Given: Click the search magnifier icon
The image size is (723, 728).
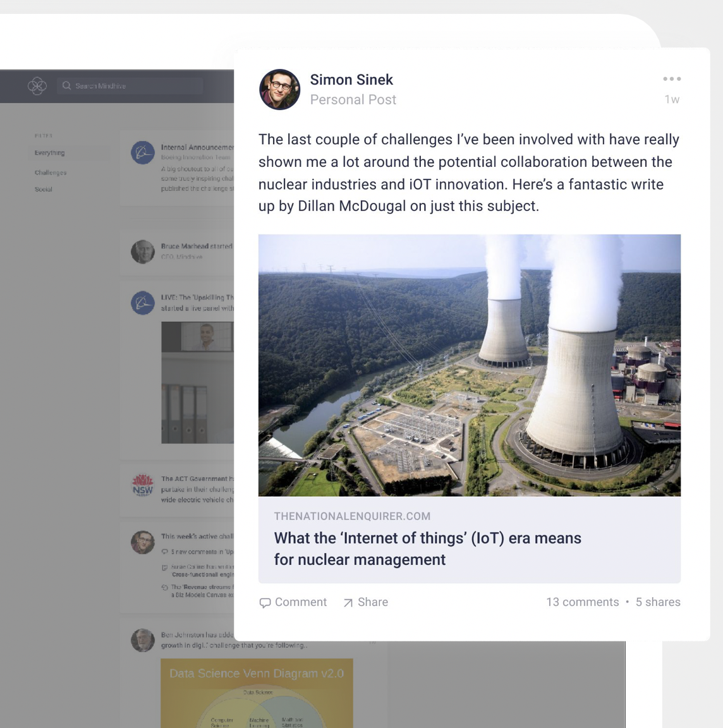Looking at the screenshot, I should click(x=66, y=86).
